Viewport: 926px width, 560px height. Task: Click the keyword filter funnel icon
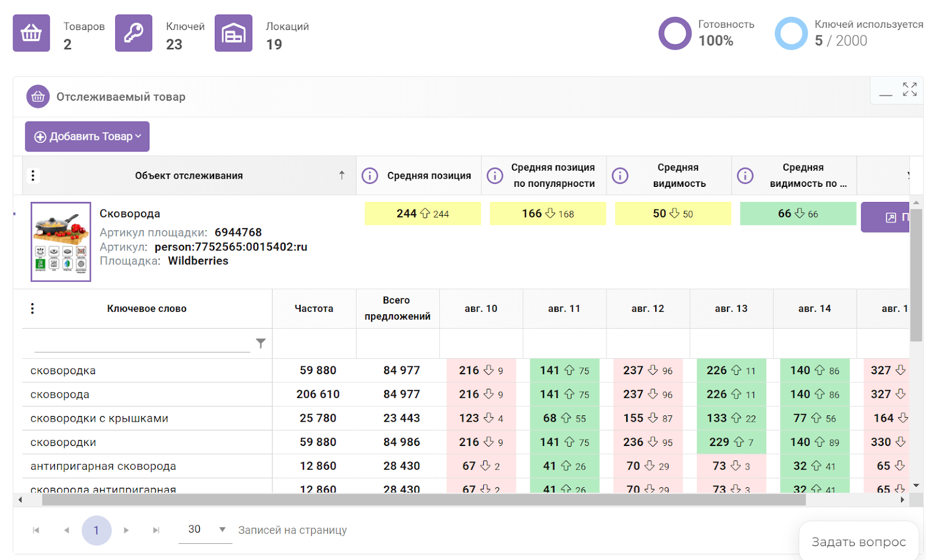pyautogui.click(x=261, y=344)
